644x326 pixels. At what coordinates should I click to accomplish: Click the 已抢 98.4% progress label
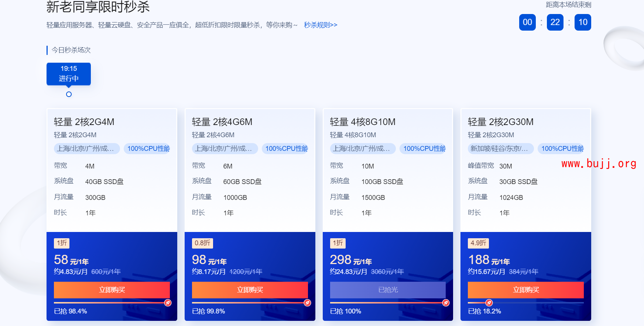tap(71, 311)
